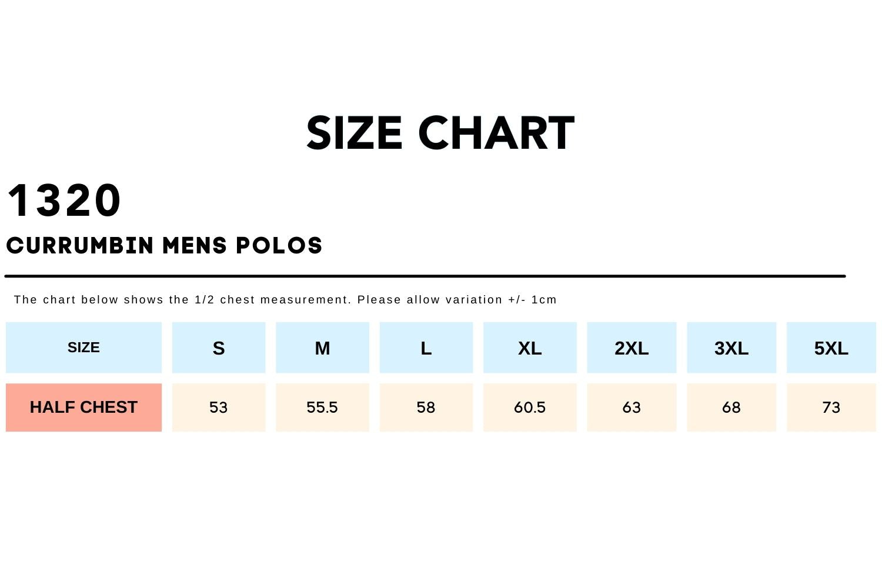The height and width of the screenshot is (588, 882).
Task: Select the 58 measurement cell
Action: 426,407
